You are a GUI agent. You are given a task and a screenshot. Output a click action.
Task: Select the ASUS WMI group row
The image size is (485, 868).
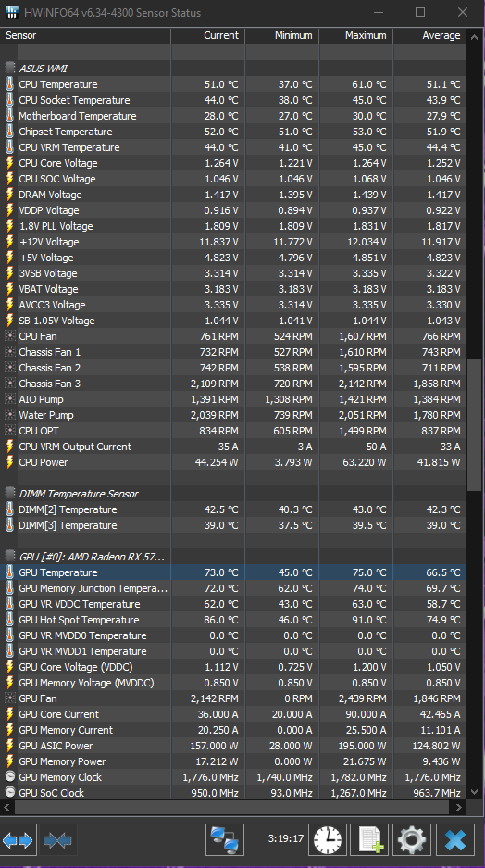pyautogui.click(x=233, y=69)
